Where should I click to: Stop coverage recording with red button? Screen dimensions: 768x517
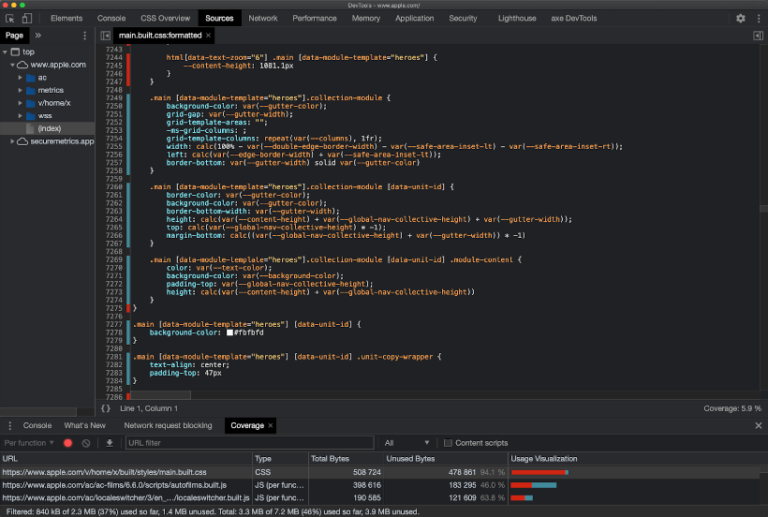tap(68, 443)
